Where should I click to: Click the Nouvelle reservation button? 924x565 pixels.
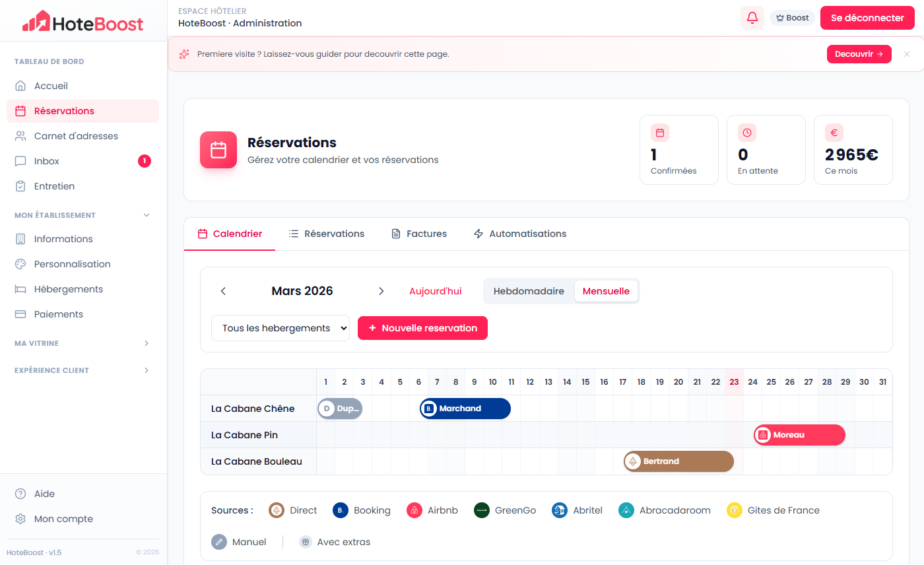(422, 328)
